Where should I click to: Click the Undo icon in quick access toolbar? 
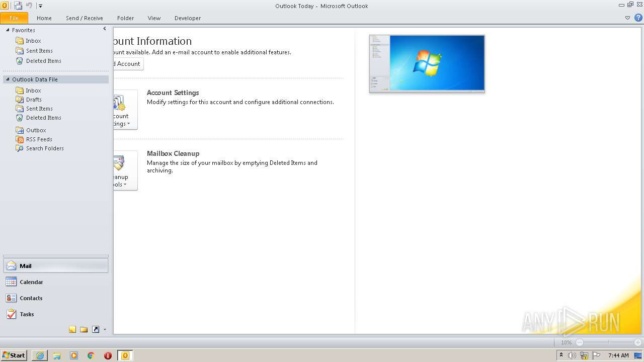[29, 6]
